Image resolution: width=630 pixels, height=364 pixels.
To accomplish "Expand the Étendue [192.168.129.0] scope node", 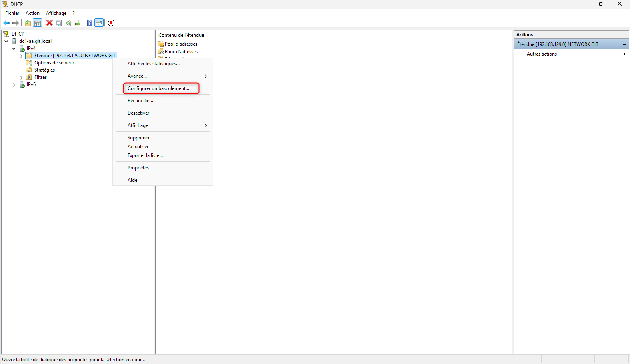I will (x=21, y=56).
